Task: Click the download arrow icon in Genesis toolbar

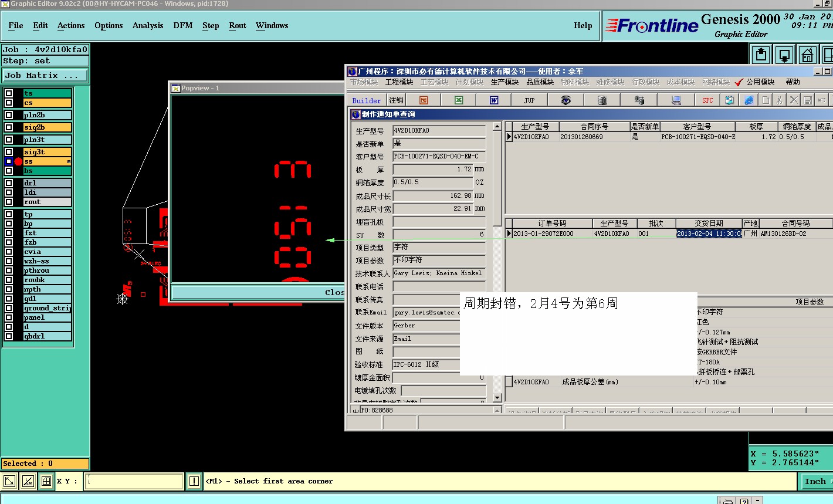Action: point(784,55)
